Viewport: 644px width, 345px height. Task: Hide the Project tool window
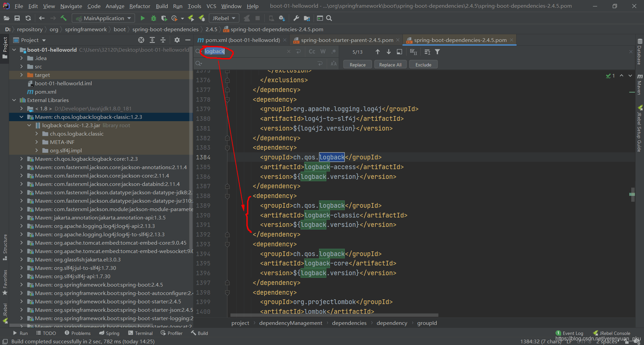(x=188, y=40)
